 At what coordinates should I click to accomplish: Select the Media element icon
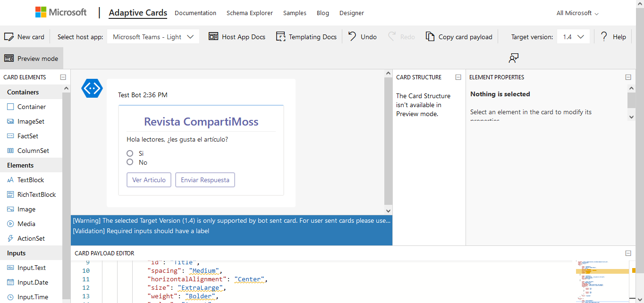pyautogui.click(x=10, y=224)
